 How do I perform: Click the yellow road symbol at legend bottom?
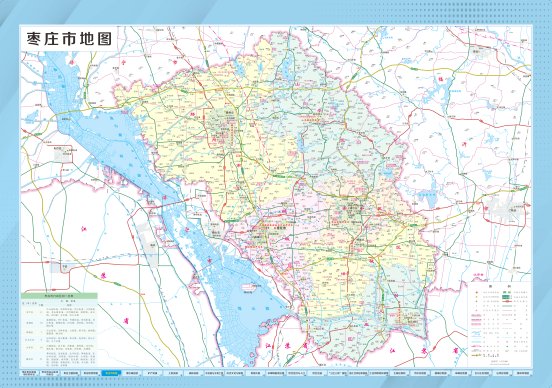tap(476, 355)
